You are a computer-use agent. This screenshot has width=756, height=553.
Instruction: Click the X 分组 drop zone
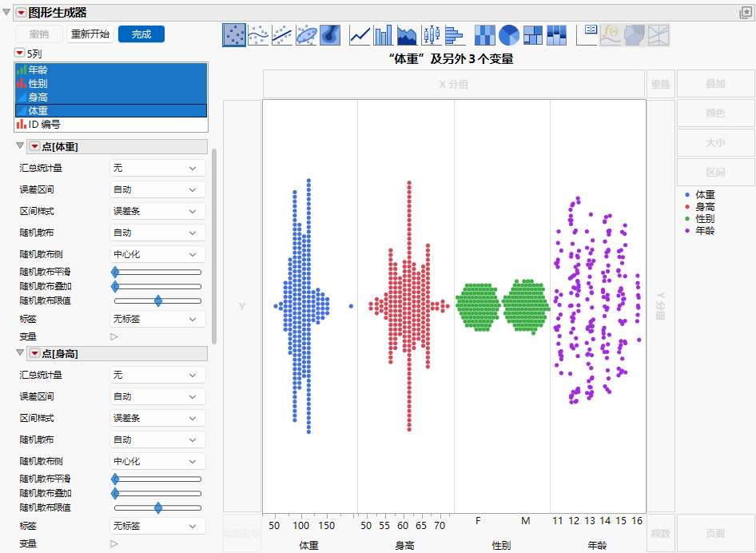[x=454, y=85]
